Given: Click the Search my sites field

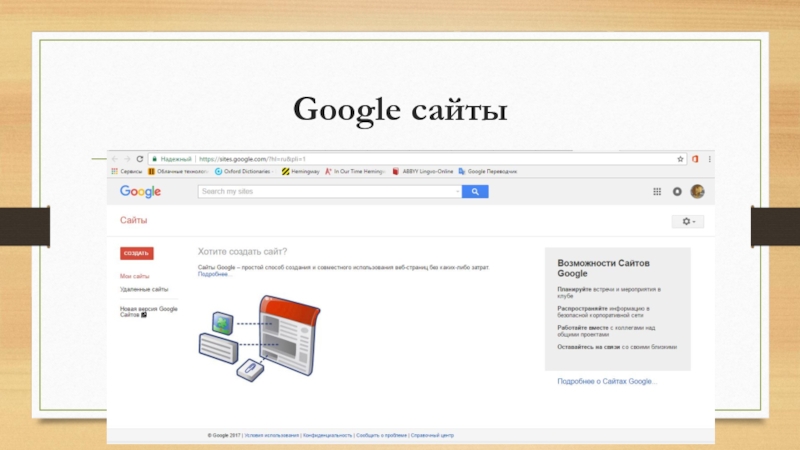Looking at the screenshot, I should pos(327,191).
